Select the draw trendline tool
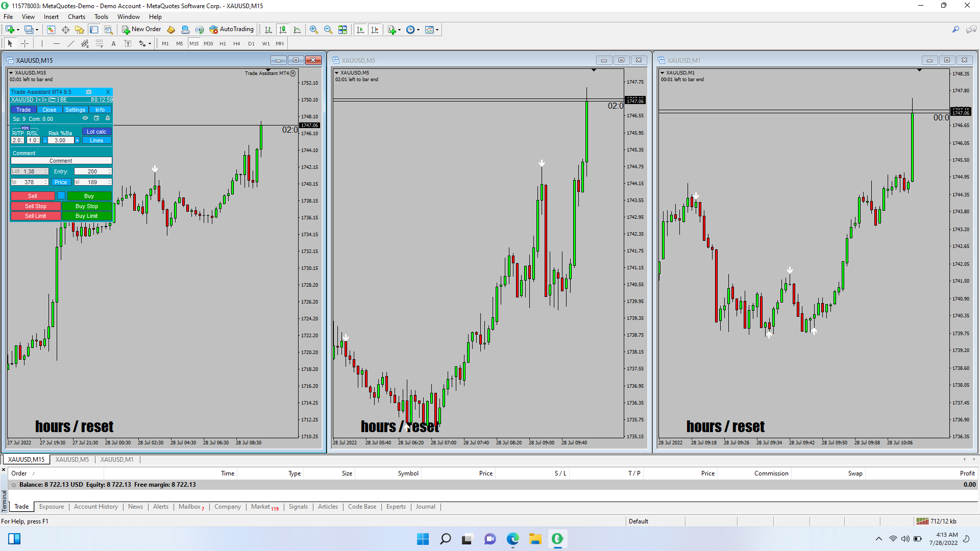Image resolution: width=980 pixels, height=551 pixels. pos(71,44)
